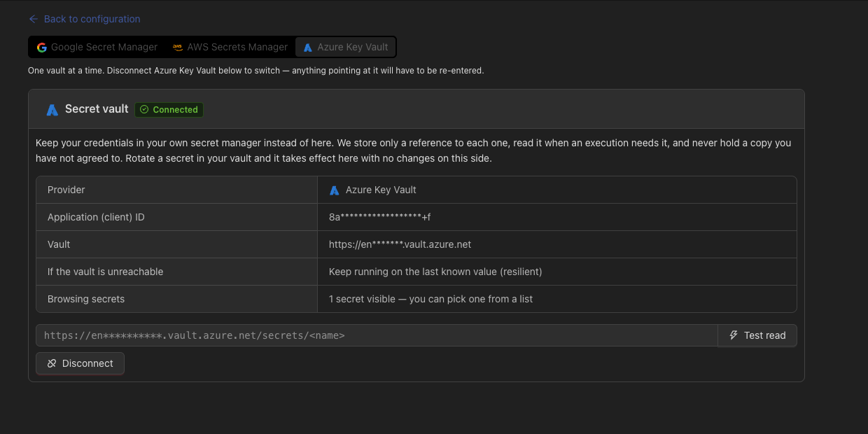Click 'Azure Key Vault' text in Provider row
Viewport: 868px width, 434px height.
pyautogui.click(x=381, y=190)
